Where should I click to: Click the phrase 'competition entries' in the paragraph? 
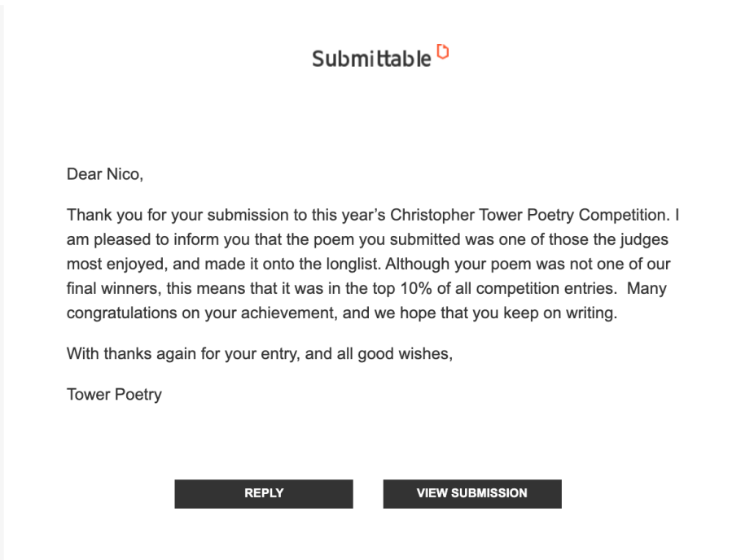545,288
